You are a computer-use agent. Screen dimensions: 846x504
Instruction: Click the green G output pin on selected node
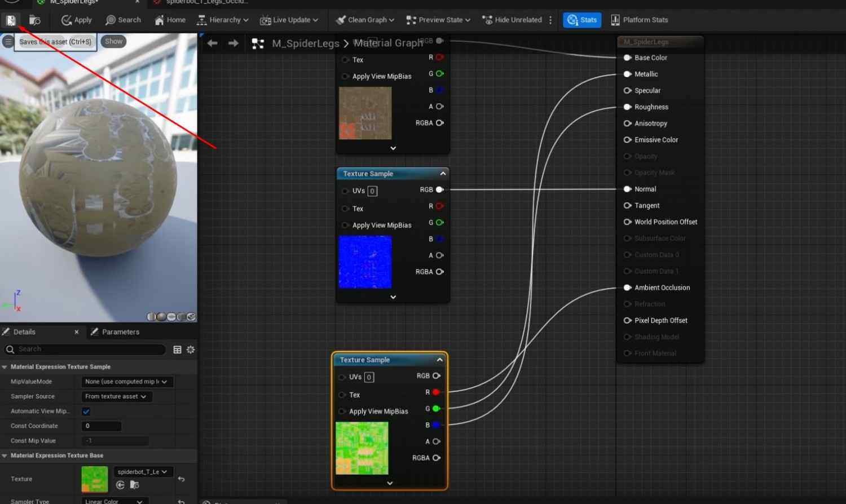pos(436,409)
